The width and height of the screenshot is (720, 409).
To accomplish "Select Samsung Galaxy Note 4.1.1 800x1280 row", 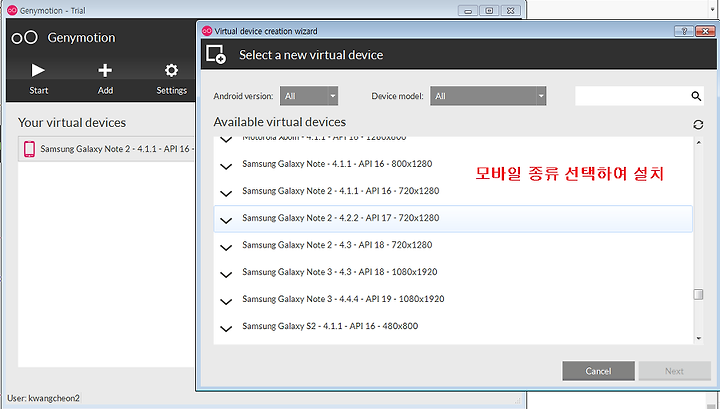I will (453, 164).
